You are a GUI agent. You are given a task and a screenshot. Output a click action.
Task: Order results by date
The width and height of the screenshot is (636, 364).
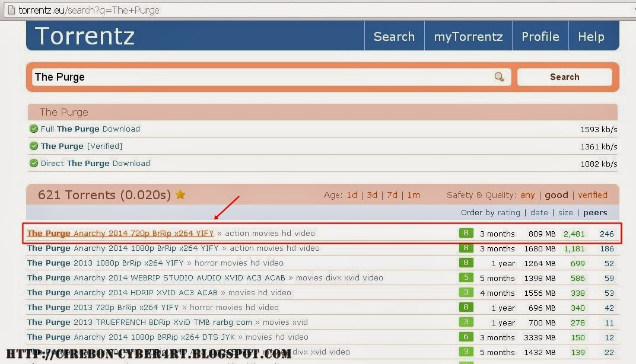pos(539,212)
